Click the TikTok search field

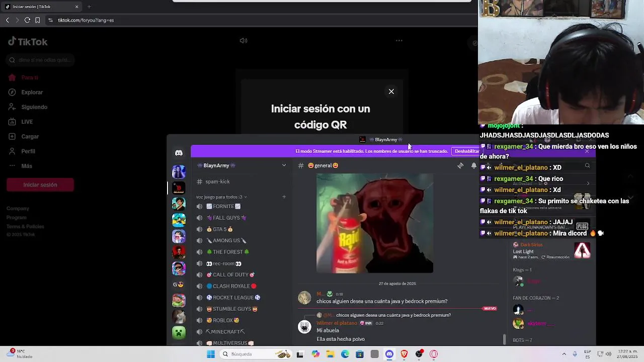point(41,60)
